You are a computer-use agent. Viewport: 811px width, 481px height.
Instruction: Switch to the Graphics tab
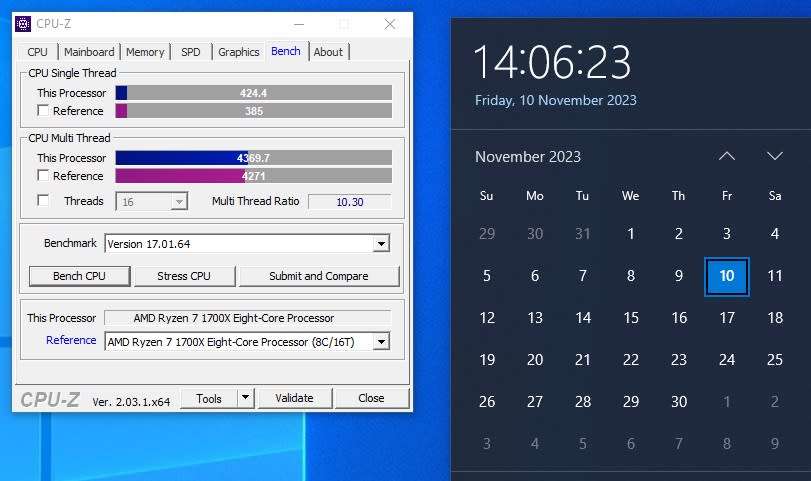pyautogui.click(x=238, y=52)
